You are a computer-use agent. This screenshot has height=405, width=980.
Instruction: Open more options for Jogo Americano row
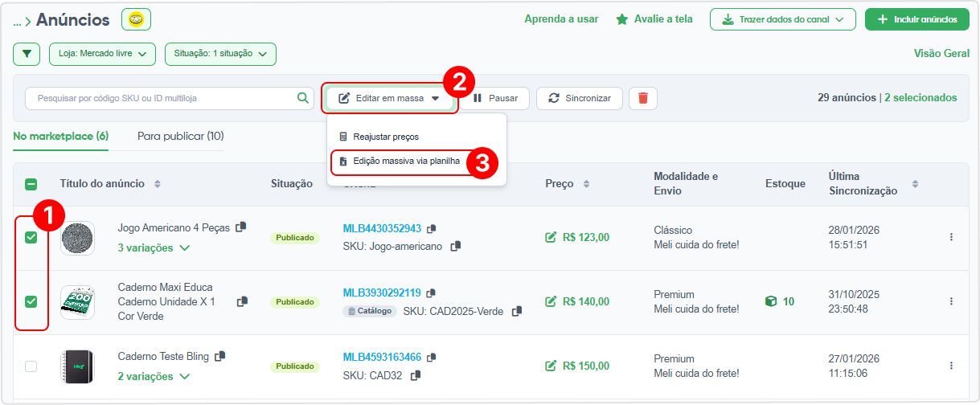951,237
